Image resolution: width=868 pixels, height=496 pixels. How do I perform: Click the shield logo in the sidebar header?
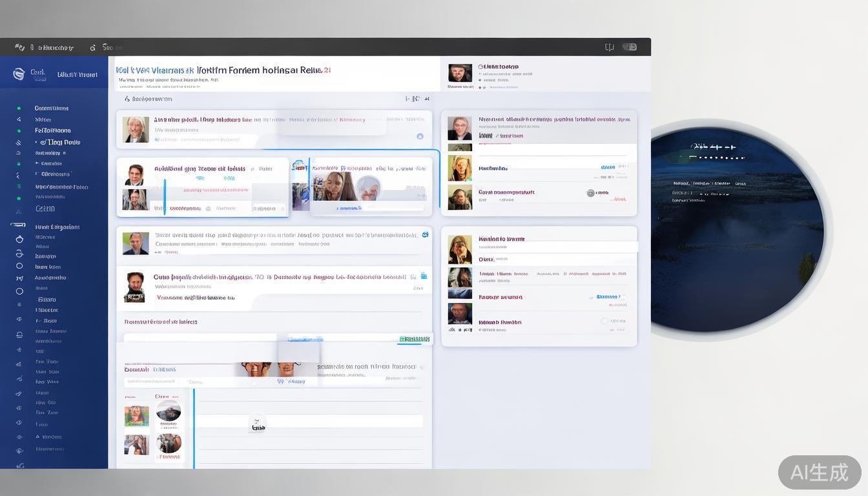pyautogui.click(x=19, y=74)
